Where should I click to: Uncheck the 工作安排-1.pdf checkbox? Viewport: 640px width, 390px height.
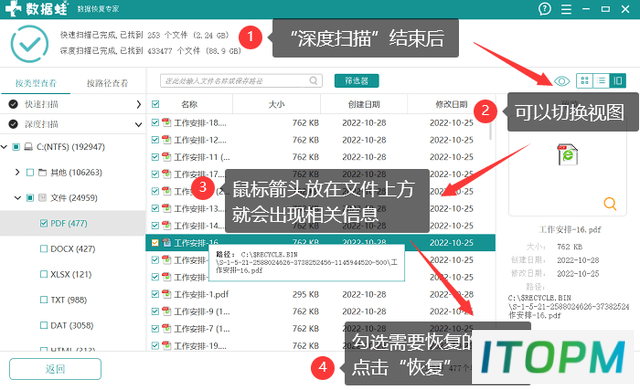(155, 294)
